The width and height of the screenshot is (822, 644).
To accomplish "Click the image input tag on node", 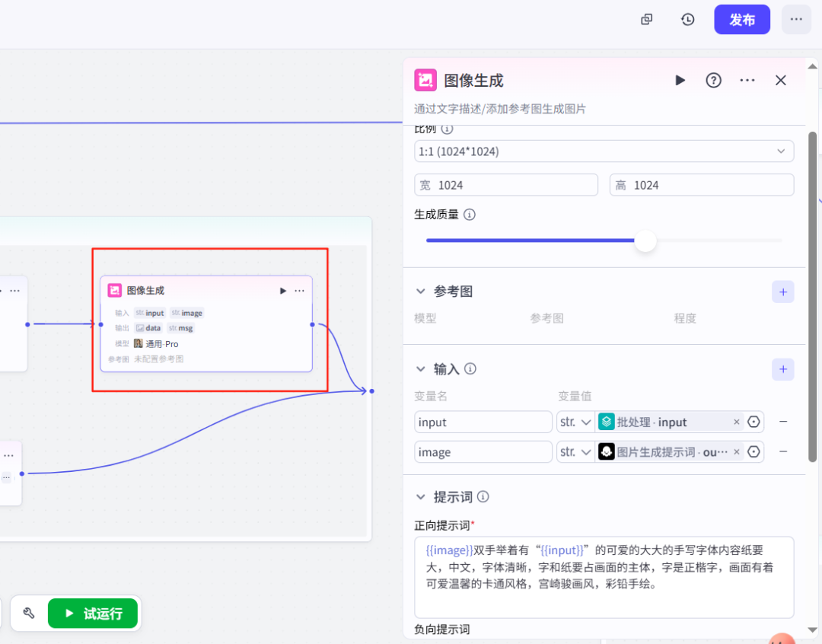I will click(186, 313).
